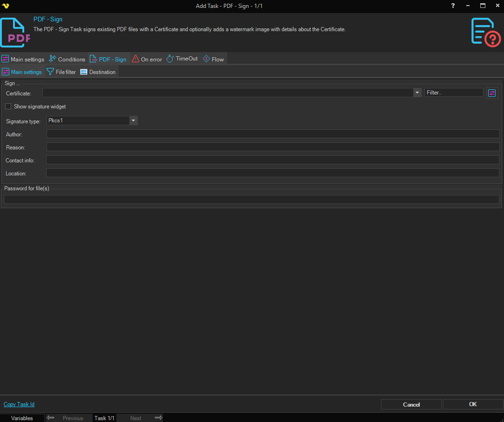Switch to the Destination sub-tab
The image size is (504, 422).
(x=98, y=72)
